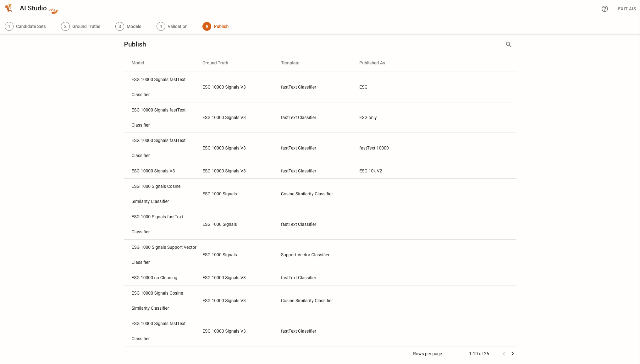Switch to the Validation step
The height and width of the screenshot is (364, 640).
[x=177, y=26]
